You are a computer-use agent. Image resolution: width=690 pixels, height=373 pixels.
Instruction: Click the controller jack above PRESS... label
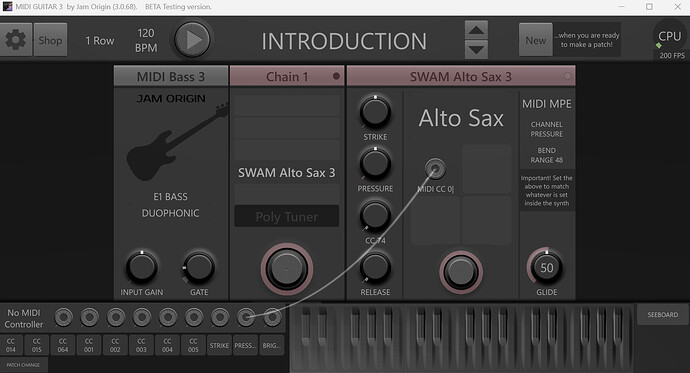coord(246,317)
